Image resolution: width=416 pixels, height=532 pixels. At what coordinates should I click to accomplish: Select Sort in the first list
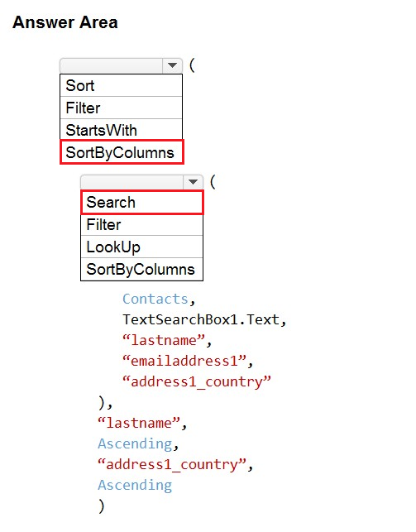121,85
